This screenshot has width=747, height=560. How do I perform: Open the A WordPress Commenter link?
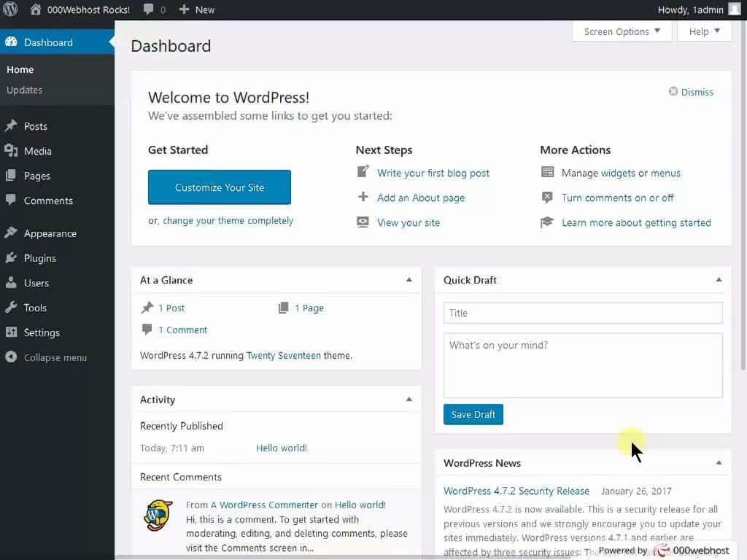[264, 505]
